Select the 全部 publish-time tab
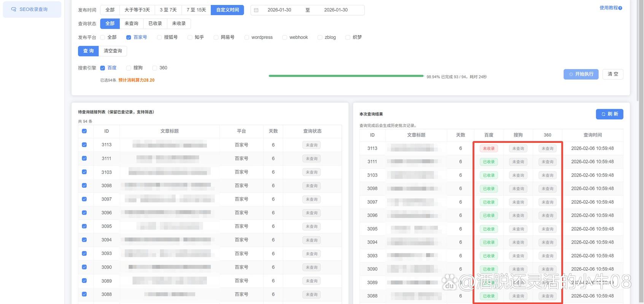Viewport: 644px width, 304px height. (x=110, y=10)
